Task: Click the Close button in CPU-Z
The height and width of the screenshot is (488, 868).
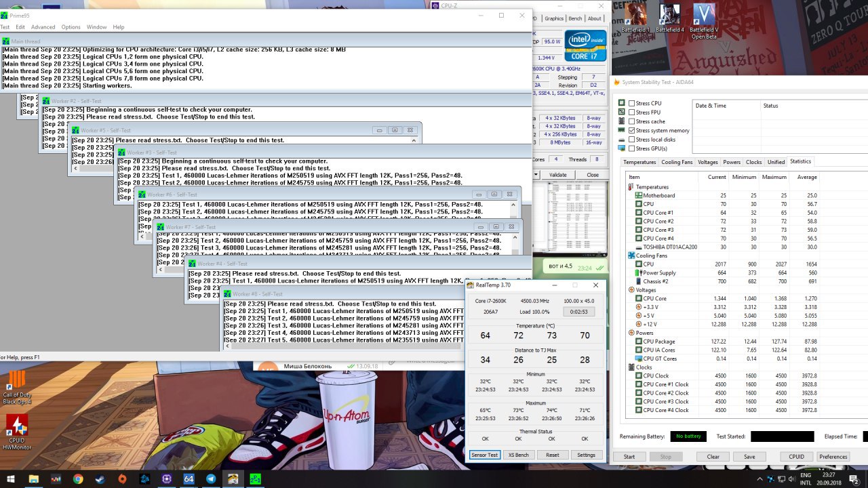Action: 593,175
